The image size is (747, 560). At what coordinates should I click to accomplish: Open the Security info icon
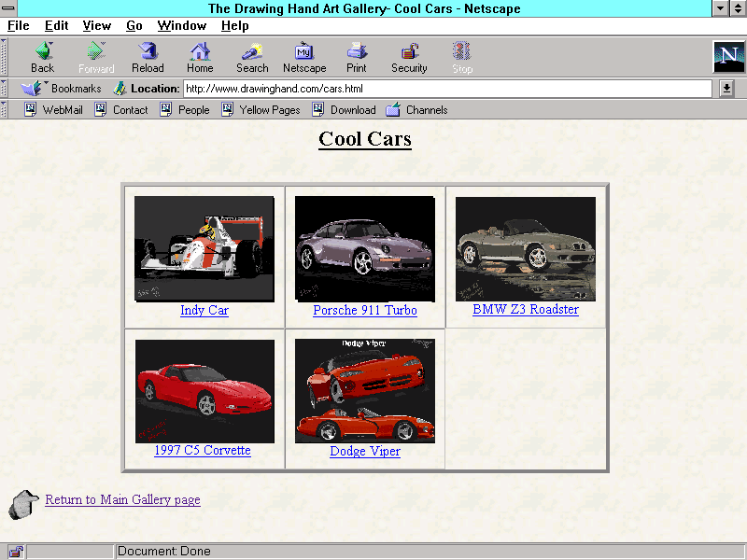pyautogui.click(x=409, y=51)
